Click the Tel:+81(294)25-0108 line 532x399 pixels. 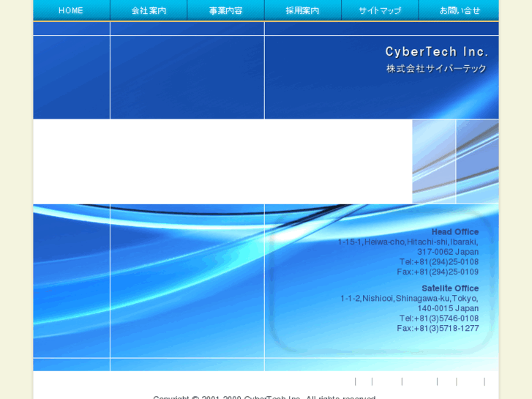[439, 262]
